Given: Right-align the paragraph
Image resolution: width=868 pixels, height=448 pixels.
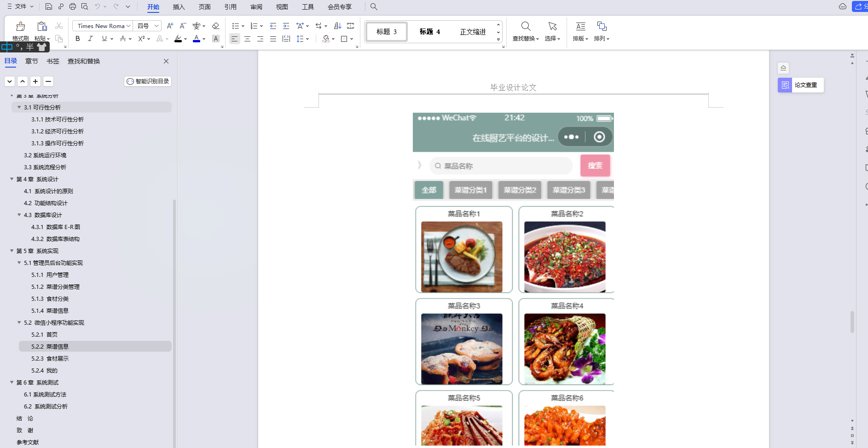Looking at the screenshot, I should 260,39.
